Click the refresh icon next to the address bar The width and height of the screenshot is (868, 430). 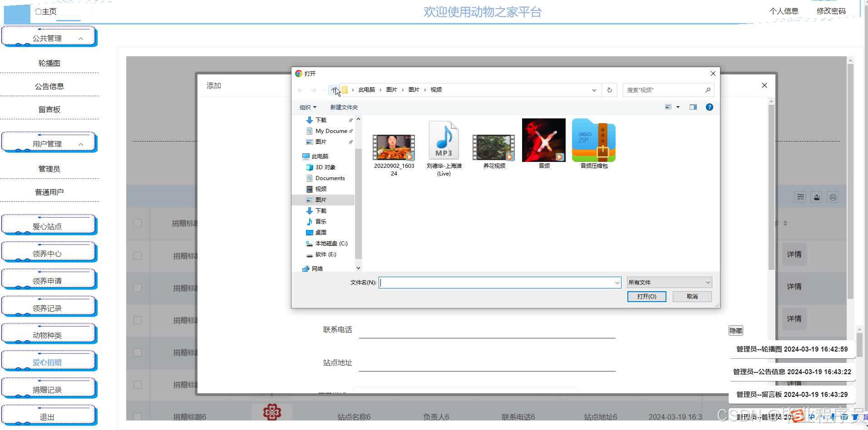point(609,90)
